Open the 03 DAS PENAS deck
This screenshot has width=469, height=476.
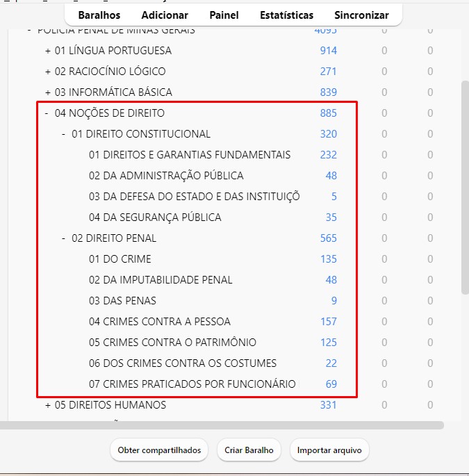click(x=122, y=301)
